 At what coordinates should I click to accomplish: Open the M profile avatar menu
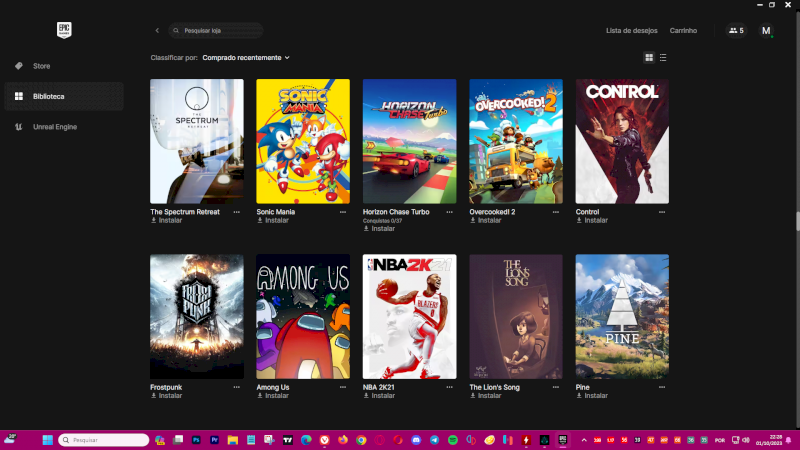pyautogui.click(x=766, y=31)
